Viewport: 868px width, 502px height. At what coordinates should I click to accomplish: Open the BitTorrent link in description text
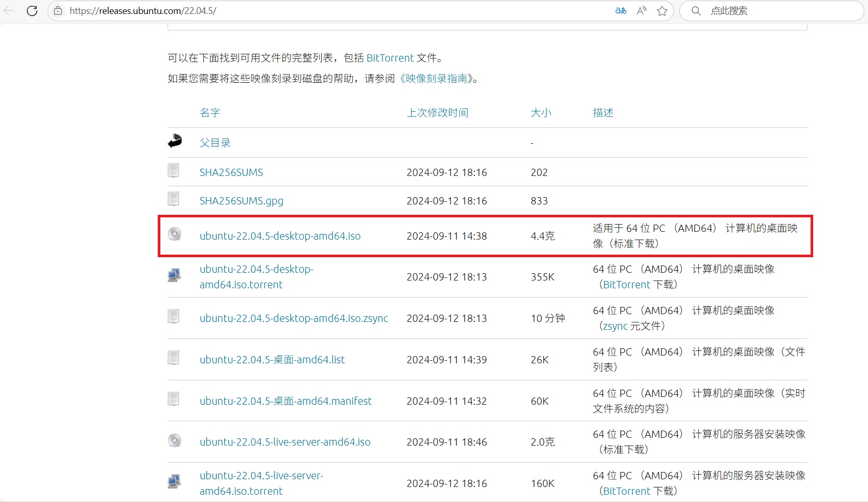tap(391, 57)
